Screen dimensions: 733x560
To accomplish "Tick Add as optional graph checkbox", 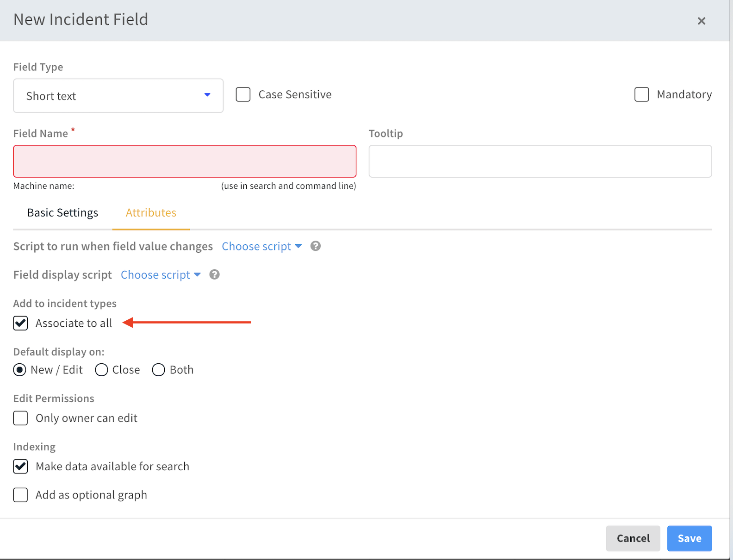I will [x=21, y=495].
